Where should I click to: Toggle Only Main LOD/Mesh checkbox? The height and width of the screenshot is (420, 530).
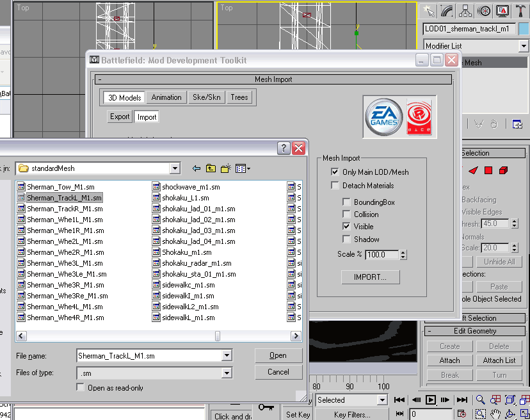tap(335, 172)
